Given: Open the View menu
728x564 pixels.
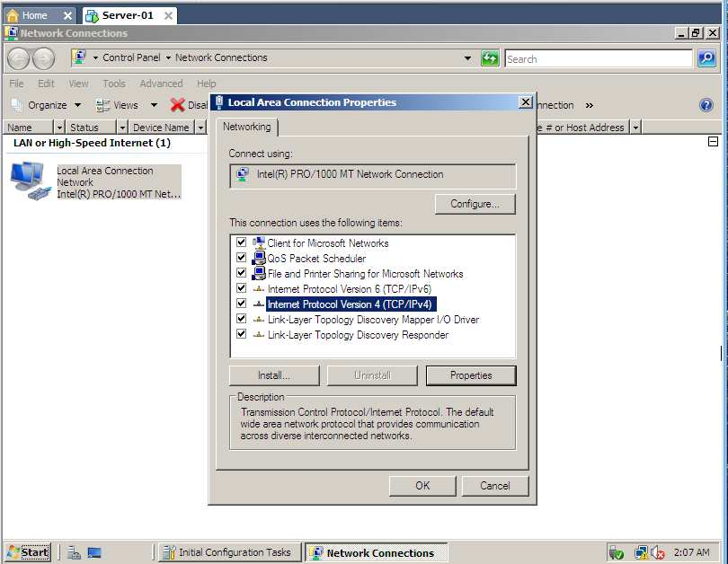Looking at the screenshot, I should pyautogui.click(x=78, y=84).
